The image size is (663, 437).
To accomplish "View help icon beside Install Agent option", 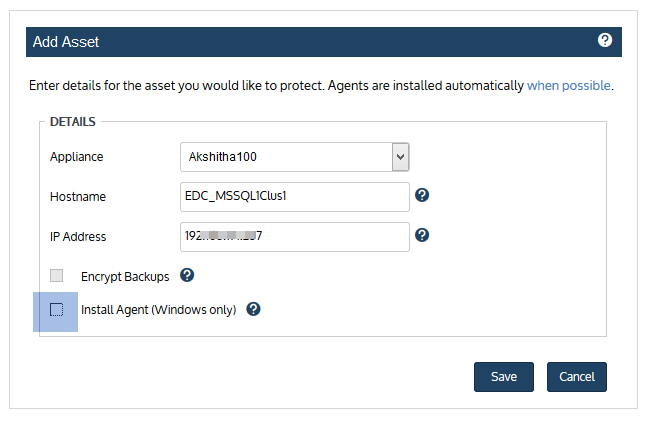I will point(253,309).
